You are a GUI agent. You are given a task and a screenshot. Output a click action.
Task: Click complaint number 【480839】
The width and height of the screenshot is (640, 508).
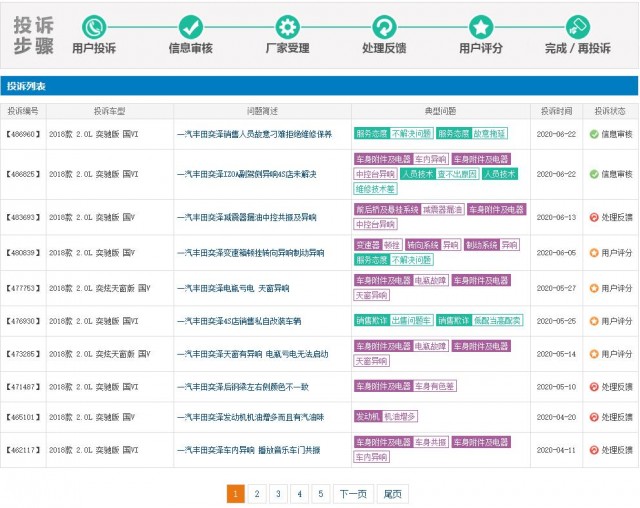click(x=23, y=253)
